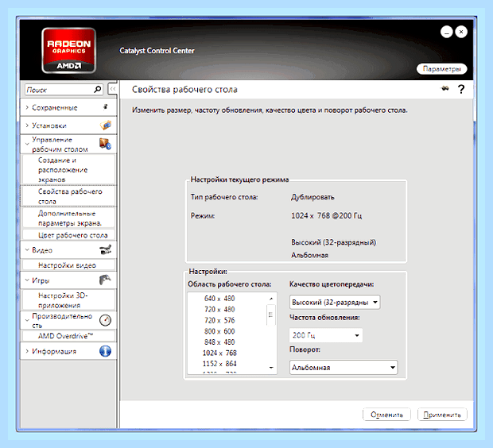Expand the Информация section
This screenshot has height=448, width=493.
pos(27,351)
